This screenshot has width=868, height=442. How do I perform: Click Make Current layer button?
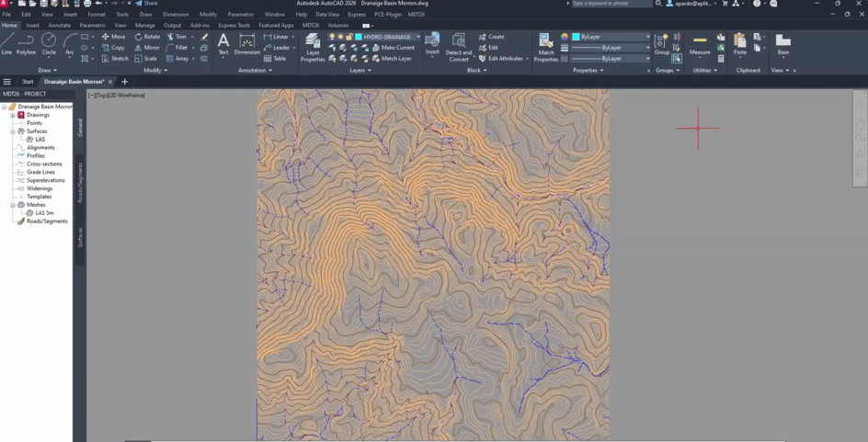point(394,48)
